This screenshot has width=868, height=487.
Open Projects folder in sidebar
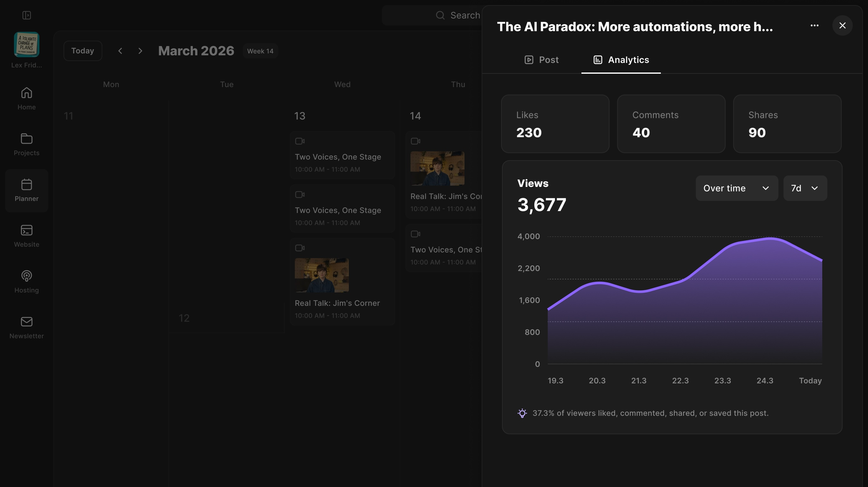click(x=27, y=144)
